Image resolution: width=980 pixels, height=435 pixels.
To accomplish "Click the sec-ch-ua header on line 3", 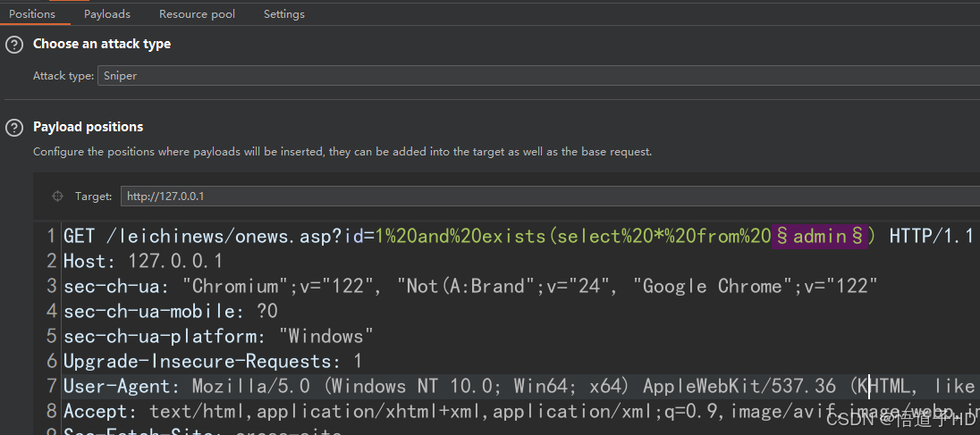I will tap(470, 286).
